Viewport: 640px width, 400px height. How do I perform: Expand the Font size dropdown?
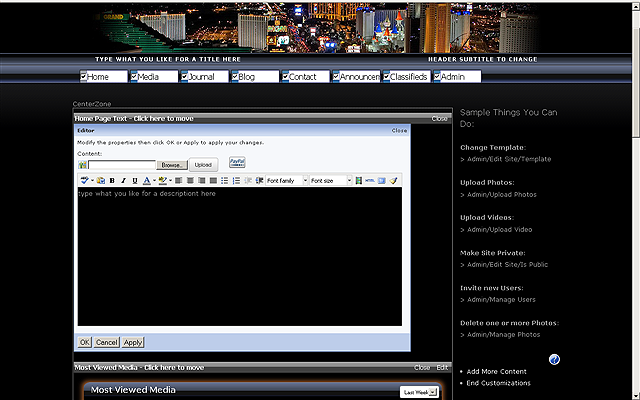(330, 181)
